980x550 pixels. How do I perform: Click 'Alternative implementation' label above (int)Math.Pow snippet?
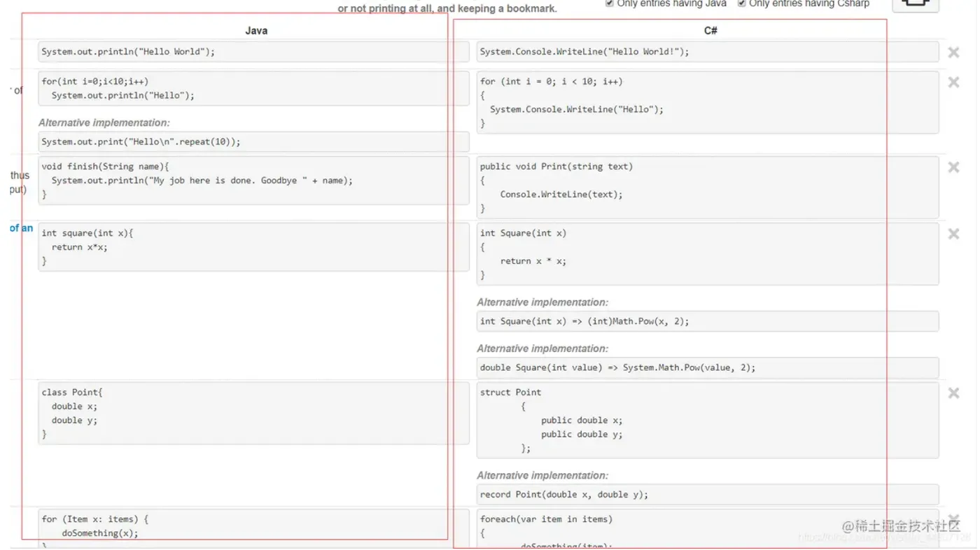coord(542,302)
